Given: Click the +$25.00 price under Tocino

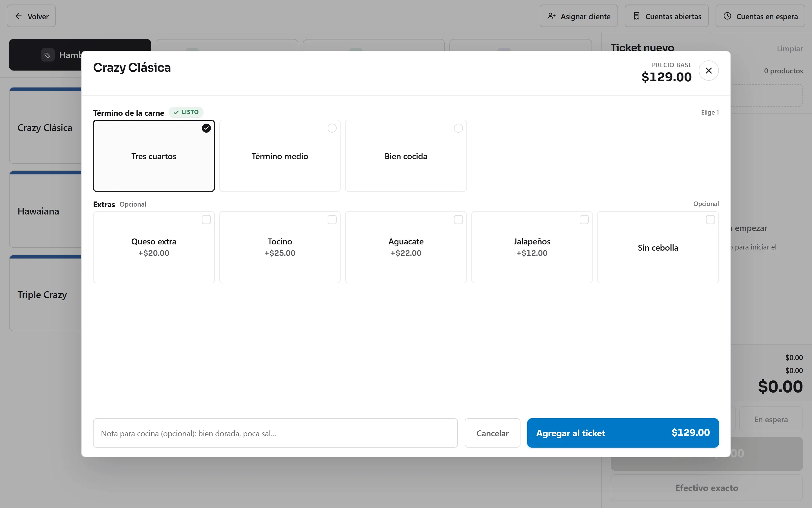Looking at the screenshot, I should click(280, 253).
